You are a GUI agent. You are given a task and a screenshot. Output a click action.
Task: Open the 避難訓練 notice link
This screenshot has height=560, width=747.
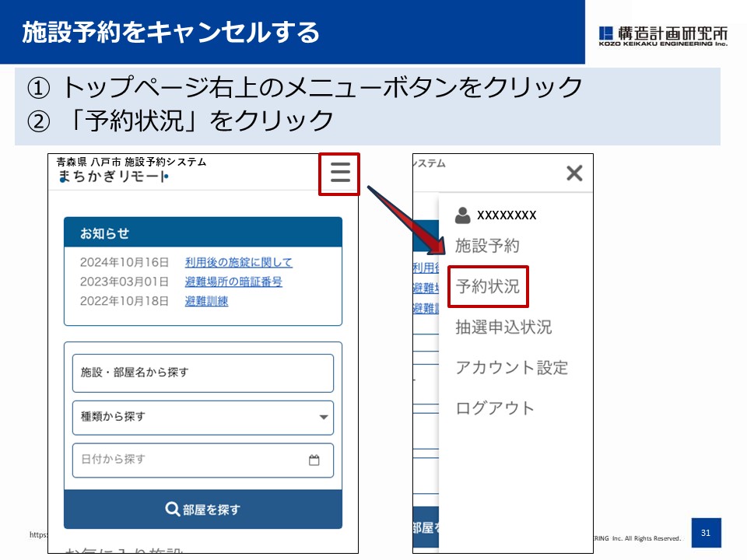point(206,302)
